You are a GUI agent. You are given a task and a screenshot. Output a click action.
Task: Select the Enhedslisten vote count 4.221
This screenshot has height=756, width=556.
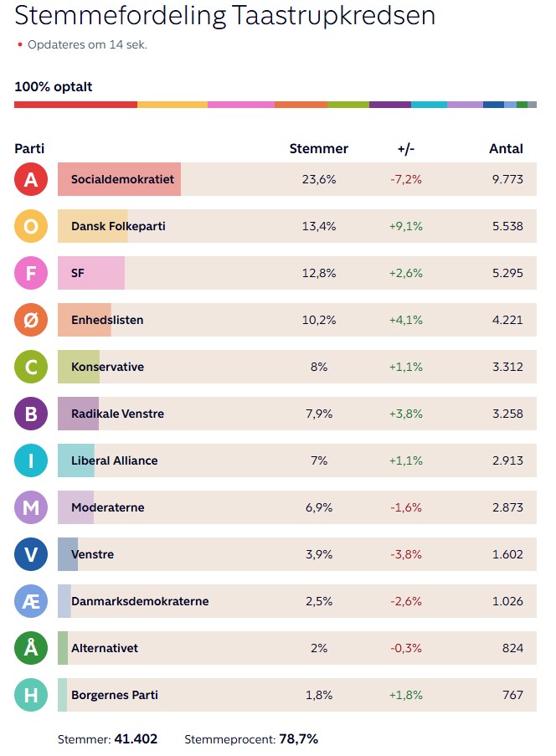pyautogui.click(x=507, y=320)
